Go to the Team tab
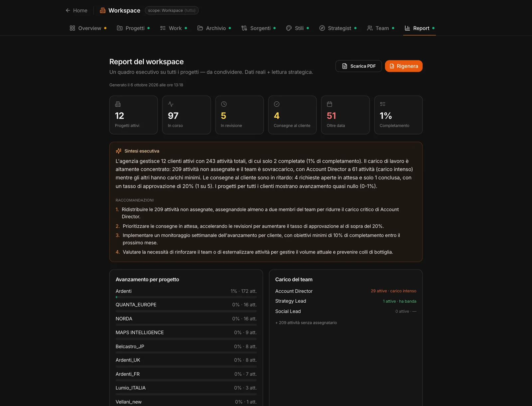 coord(380,28)
